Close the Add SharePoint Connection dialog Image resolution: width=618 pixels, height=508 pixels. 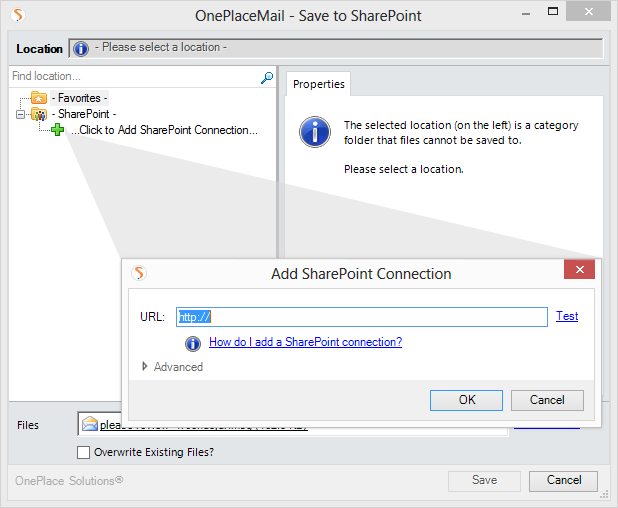click(x=579, y=271)
